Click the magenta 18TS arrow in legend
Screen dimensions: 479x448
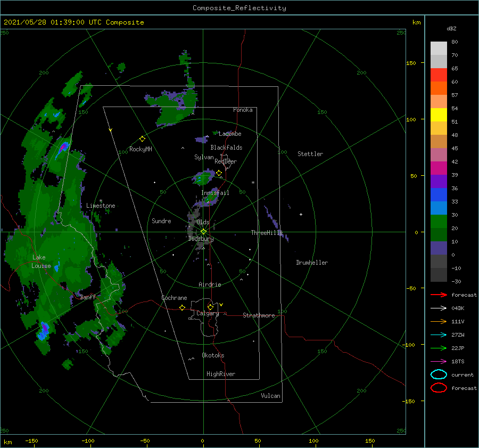(439, 362)
